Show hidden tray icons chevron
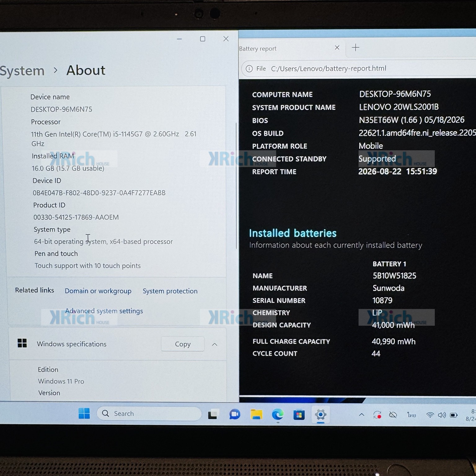476x476 pixels. pyautogui.click(x=361, y=415)
